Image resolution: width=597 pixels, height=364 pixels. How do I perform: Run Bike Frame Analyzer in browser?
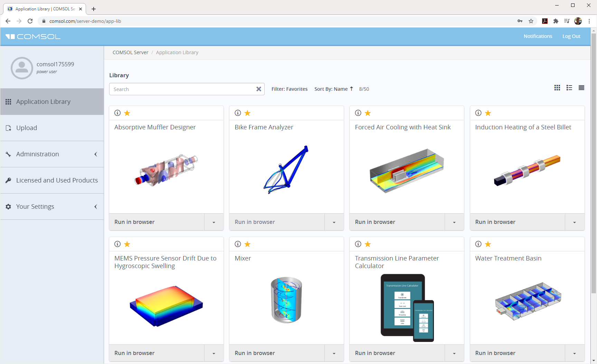pyautogui.click(x=277, y=222)
